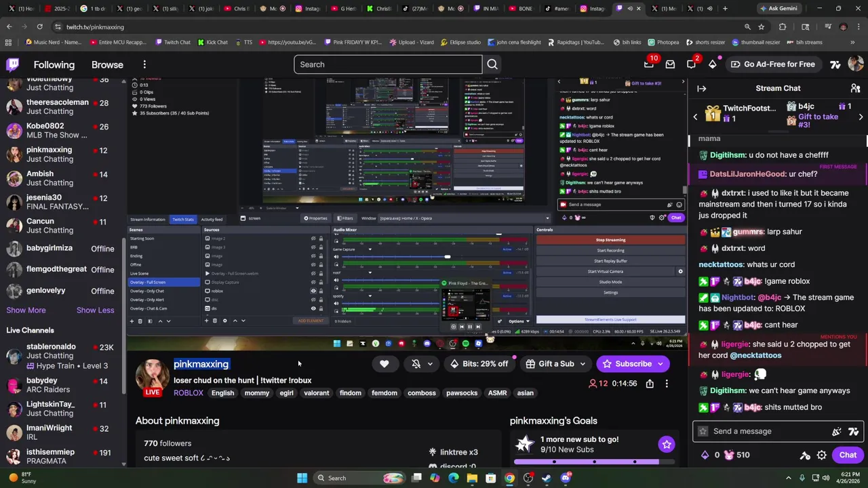The width and height of the screenshot is (868, 488).
Task: Click the purple goal star button
Action: click(x=667, y=445)
